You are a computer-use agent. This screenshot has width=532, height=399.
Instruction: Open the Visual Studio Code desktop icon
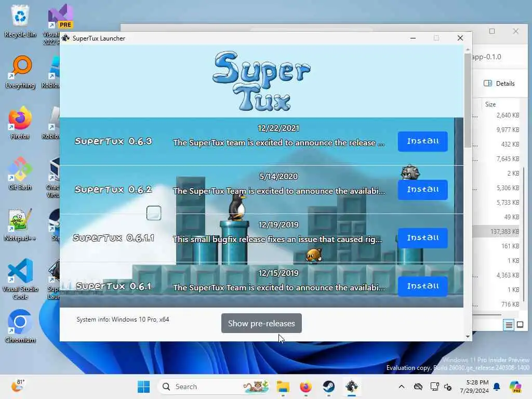pyautogui.click(x=20, y=279)
